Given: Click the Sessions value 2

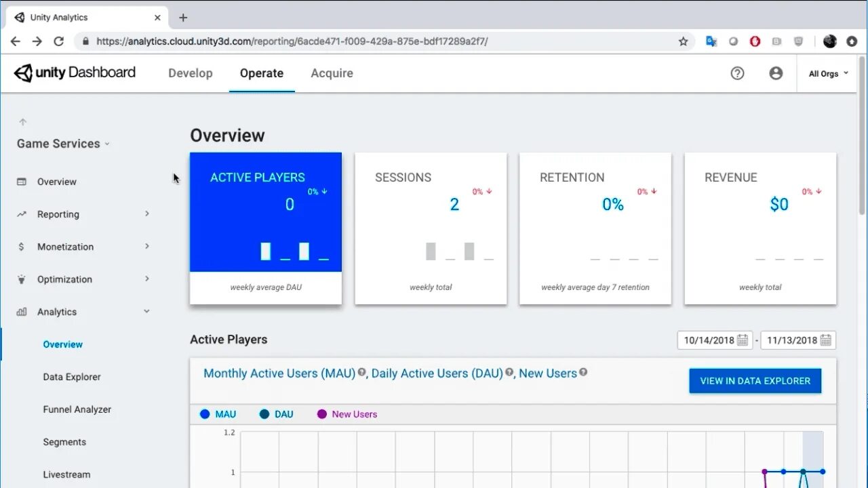Looking at the screenshot, I should [454, 205].
